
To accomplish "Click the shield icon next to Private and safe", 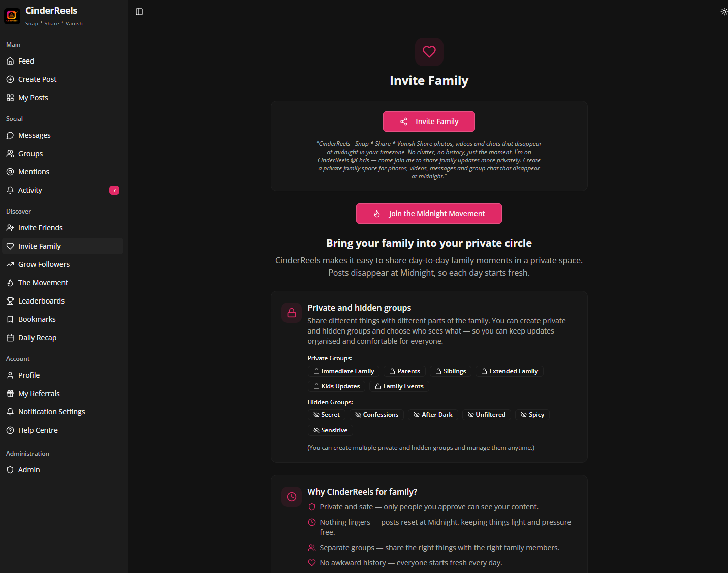I will [312, 507].
